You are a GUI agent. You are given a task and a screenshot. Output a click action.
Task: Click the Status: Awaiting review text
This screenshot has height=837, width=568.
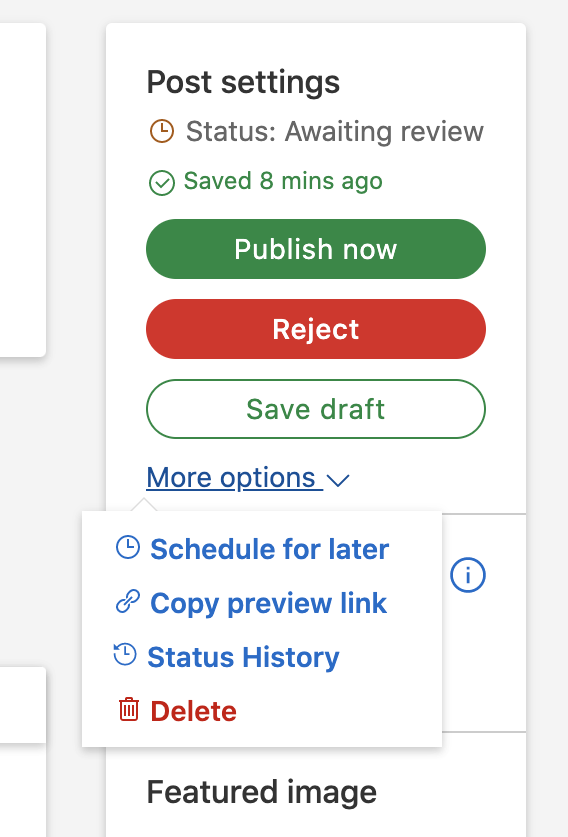click(x=335, y=131)
